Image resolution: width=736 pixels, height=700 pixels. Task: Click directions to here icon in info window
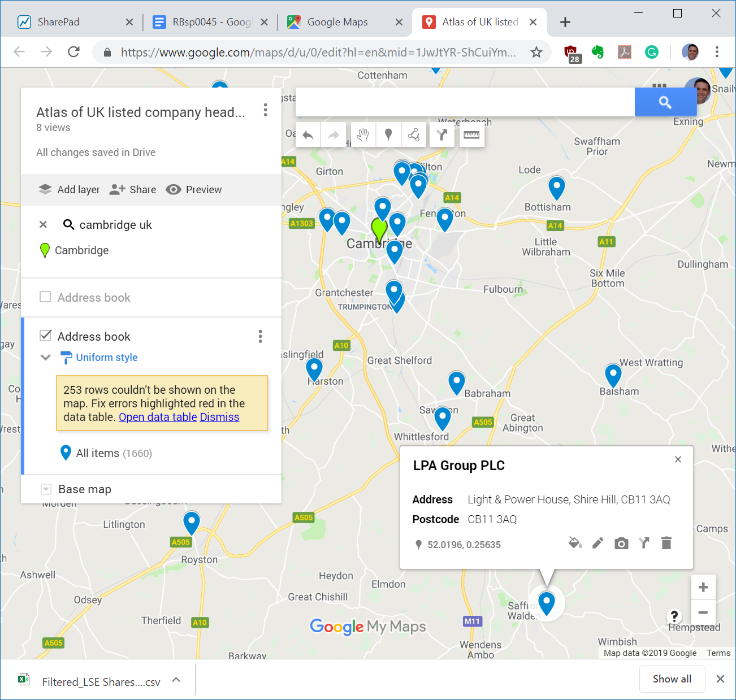[x=644, y=544]
